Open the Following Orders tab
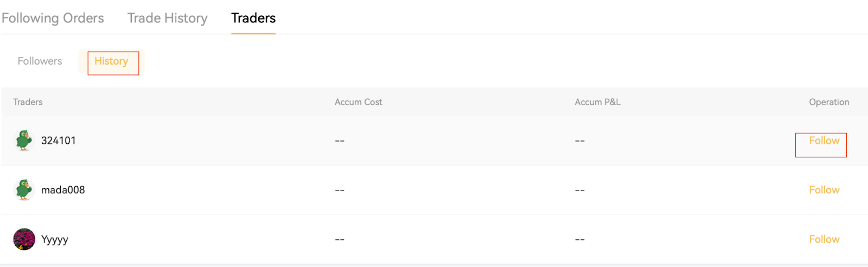The width and height of the screenshot is (868, 267). [x=53, y=18]
